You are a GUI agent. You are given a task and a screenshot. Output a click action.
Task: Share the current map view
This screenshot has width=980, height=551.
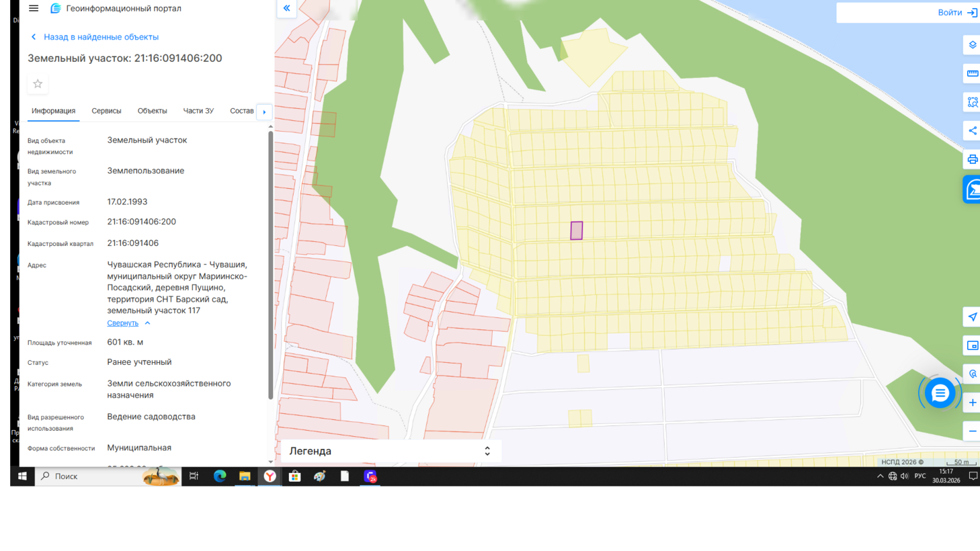click(972, 131)
